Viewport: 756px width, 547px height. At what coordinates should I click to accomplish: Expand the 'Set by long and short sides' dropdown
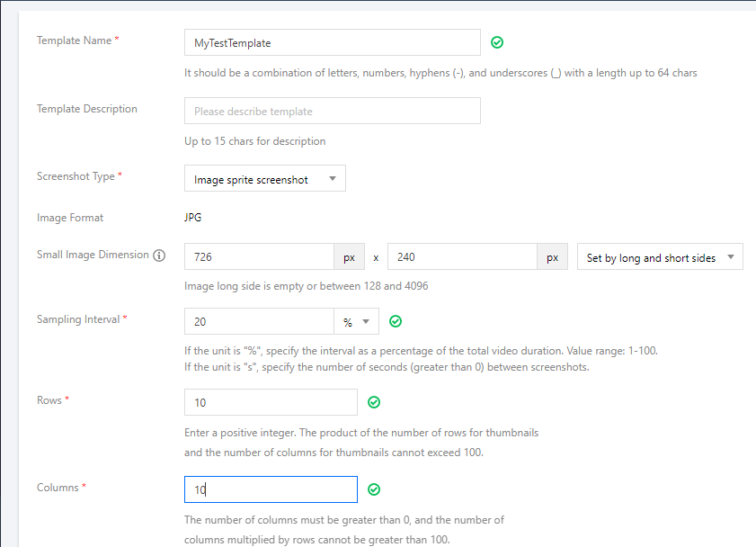659,257
